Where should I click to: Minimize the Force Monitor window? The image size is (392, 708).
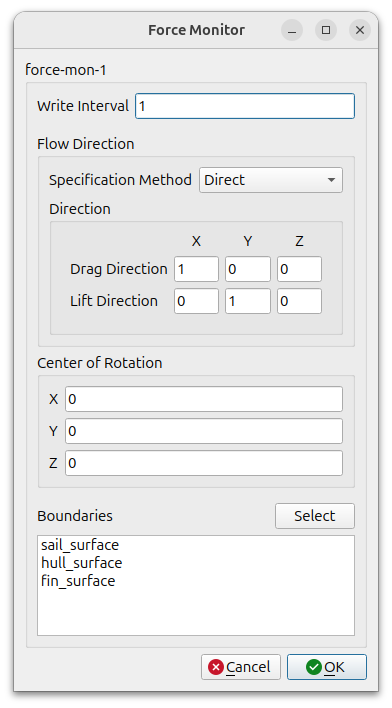pyautogui.click(x=292, y=30)
